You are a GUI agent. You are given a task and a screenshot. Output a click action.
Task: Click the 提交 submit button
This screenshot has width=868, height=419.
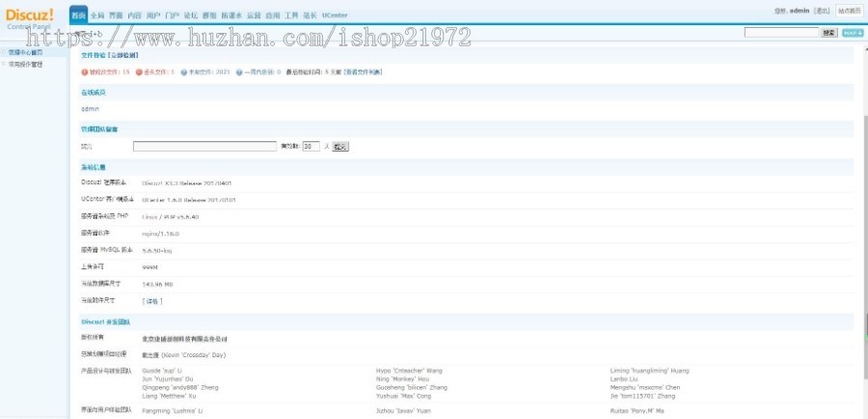[339, 147]
